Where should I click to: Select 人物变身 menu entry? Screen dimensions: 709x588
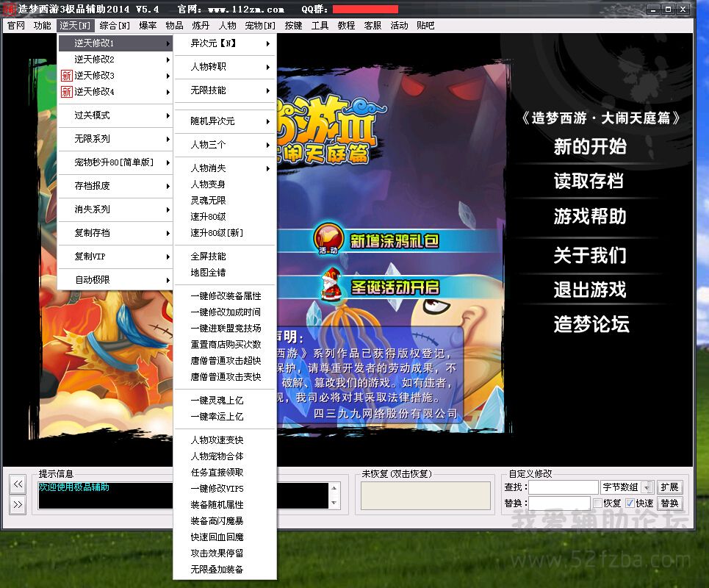coord(225,184)
